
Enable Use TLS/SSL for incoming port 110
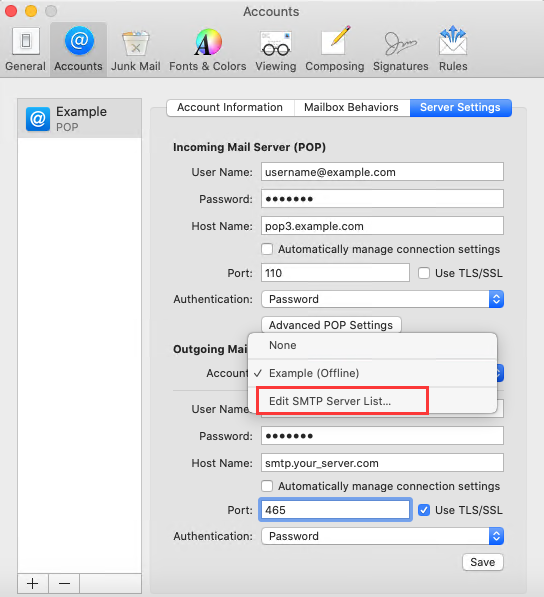[424, 273]
